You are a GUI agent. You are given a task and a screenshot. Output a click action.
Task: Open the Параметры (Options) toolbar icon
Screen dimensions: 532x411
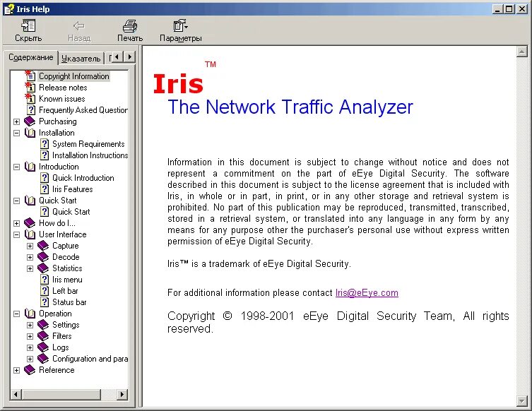(x=180, y=25)
